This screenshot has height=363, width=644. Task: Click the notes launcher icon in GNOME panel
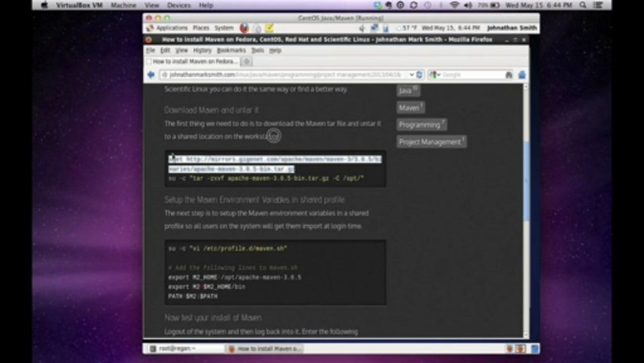point(269,28)
